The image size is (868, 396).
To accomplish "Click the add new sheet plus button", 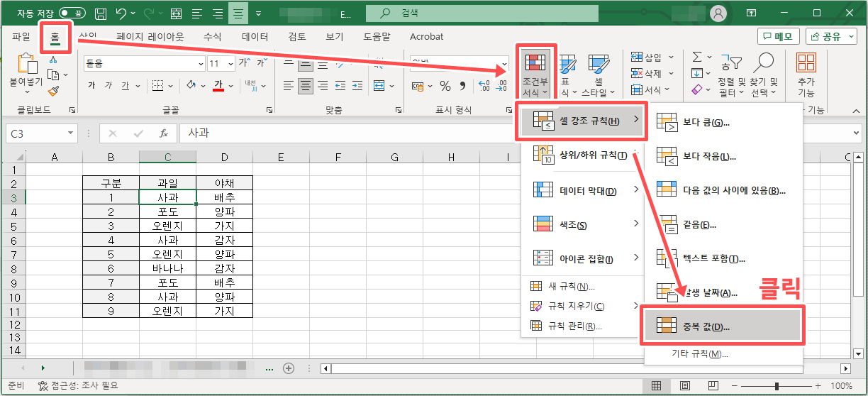I will 289,368.
